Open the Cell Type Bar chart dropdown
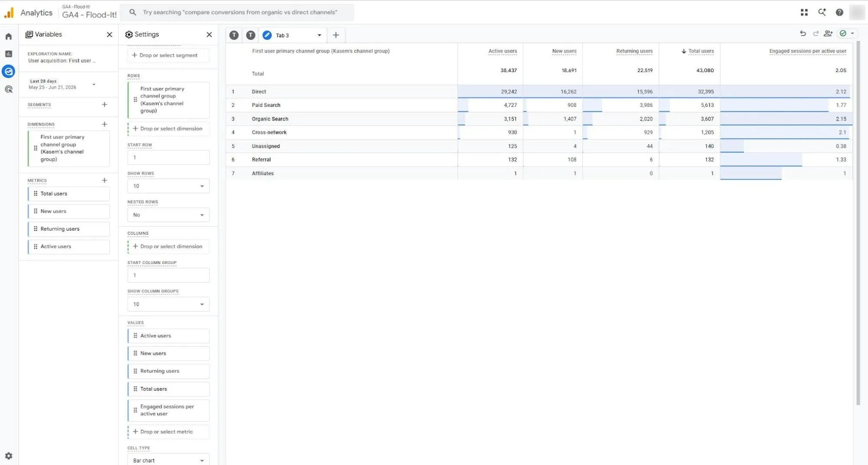This screenshot has width=868, height=465. 168,459
